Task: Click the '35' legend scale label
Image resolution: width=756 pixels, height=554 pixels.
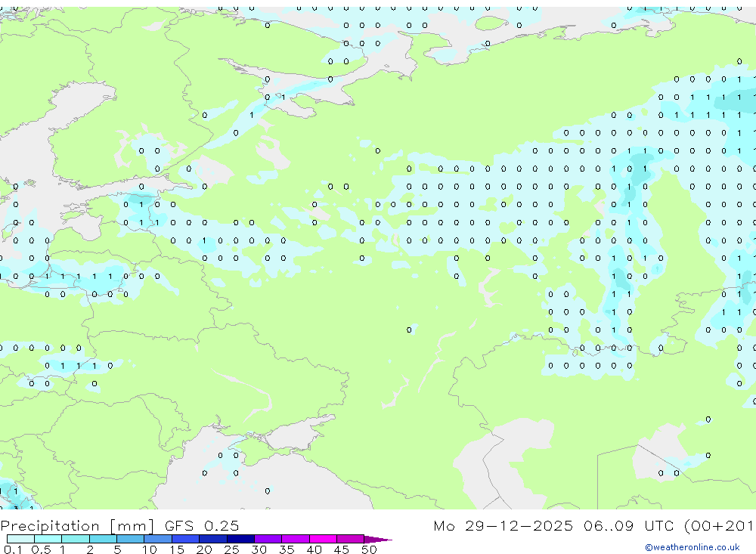Action: pyautogui.click(x=287, y=549)
